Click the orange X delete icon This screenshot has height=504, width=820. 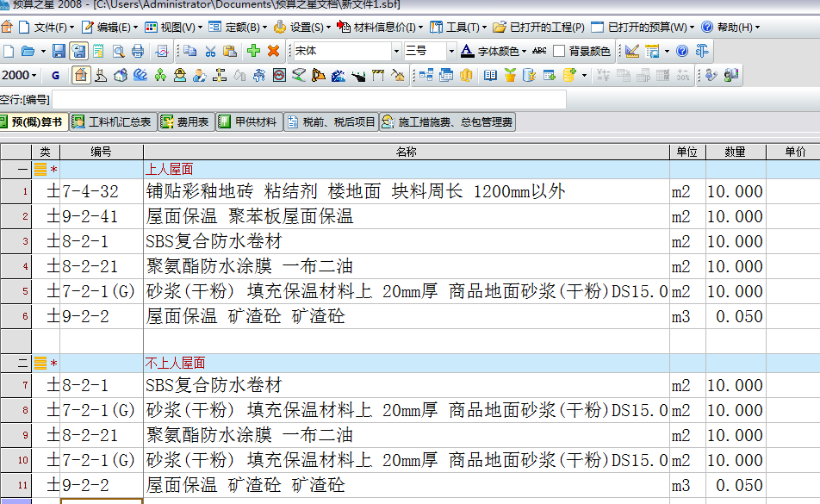274,51
